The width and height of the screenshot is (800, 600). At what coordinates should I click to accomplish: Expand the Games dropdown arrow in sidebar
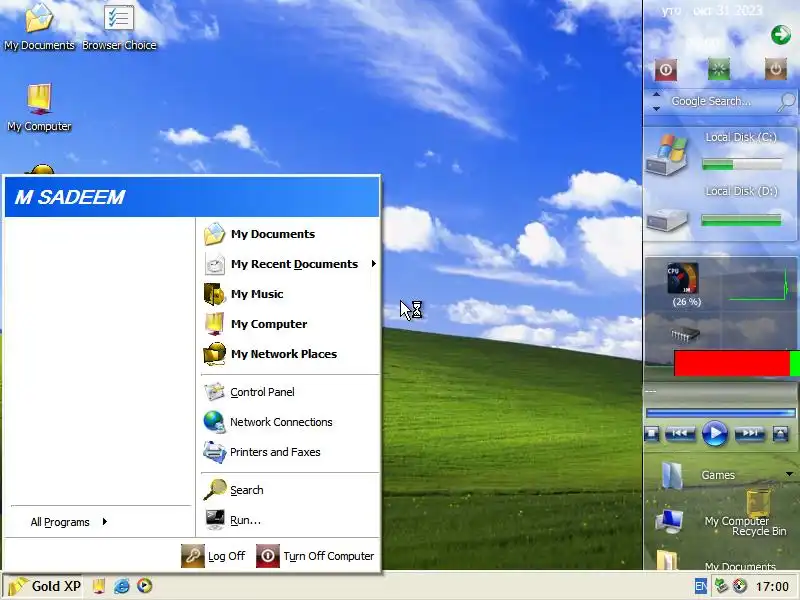click(x=789, y=474)
